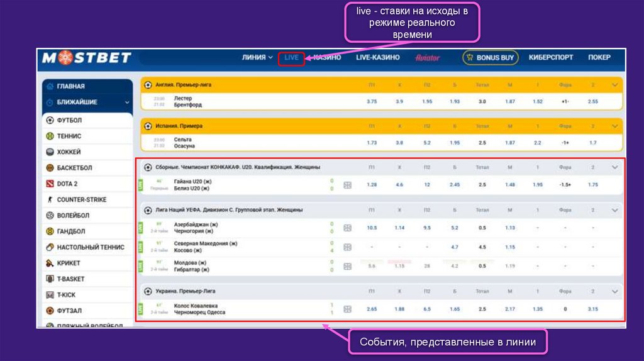The height and width of the screenshot is (361, 644).
Task: Click the Ближайшие clock icon
Action: click(50, 103)
